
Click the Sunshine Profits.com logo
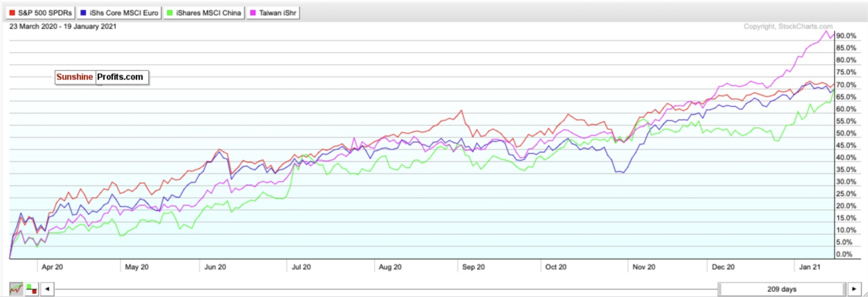(x=102, y=77)
